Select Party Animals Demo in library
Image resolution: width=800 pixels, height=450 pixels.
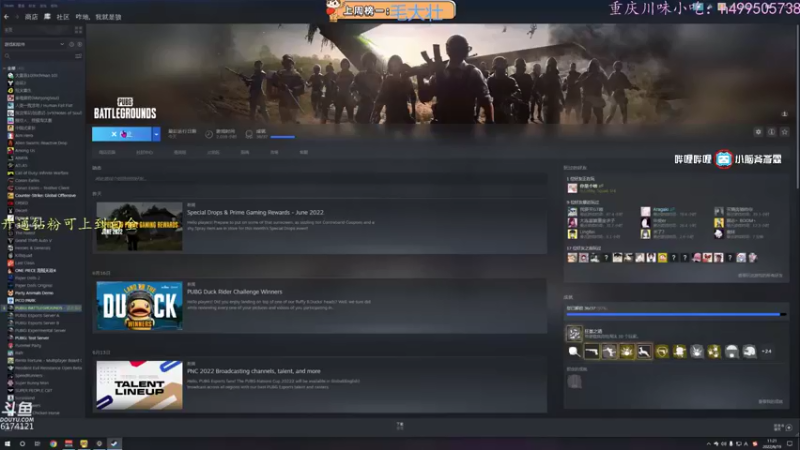[x=34, y=293]
